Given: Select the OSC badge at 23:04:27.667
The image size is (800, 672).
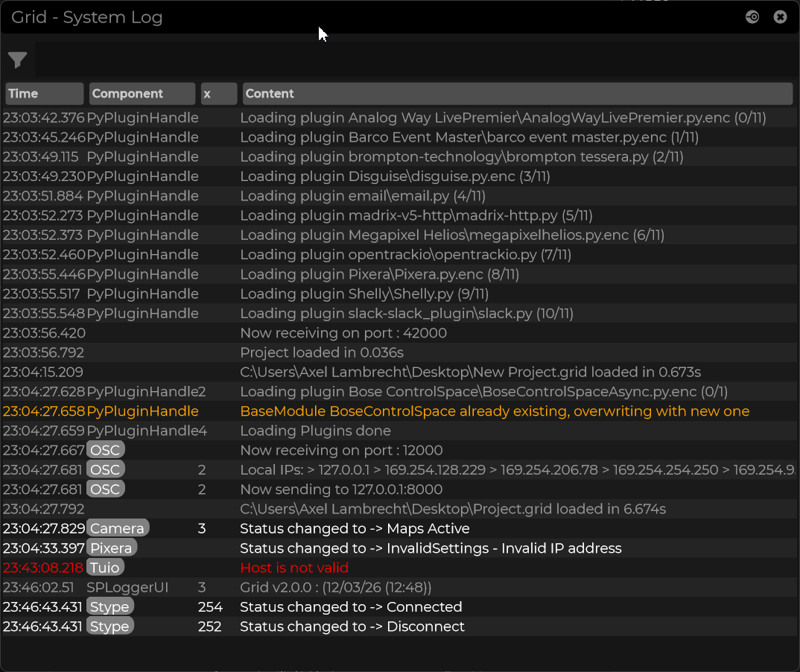Looking at the screenshot, I should pos(105,451).
